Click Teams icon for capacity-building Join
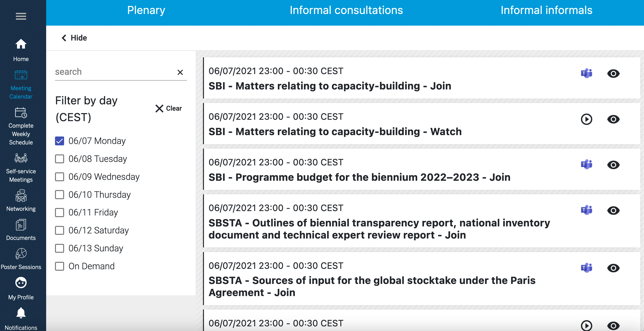The height and width of the screenshot is (331, 644). [x=586, y=73]
